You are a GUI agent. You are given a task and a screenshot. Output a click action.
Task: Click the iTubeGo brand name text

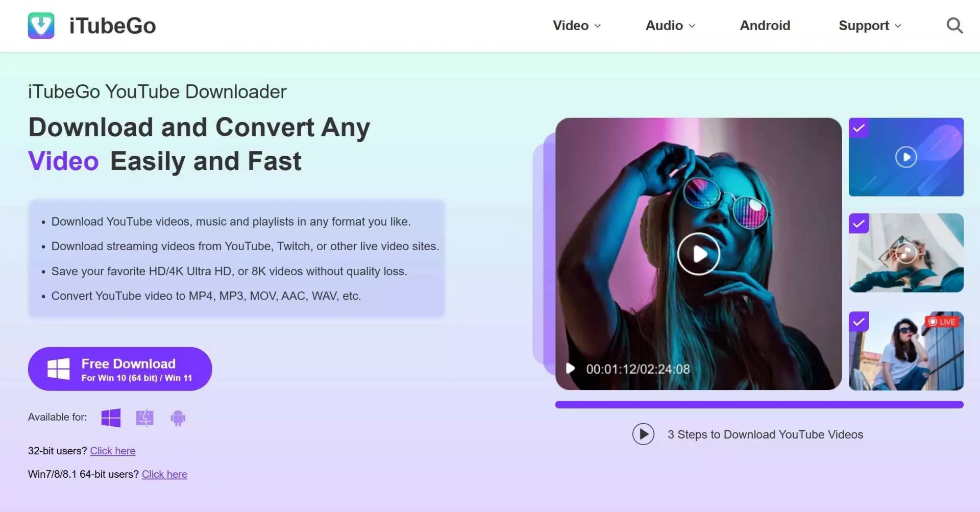[112, 26]
